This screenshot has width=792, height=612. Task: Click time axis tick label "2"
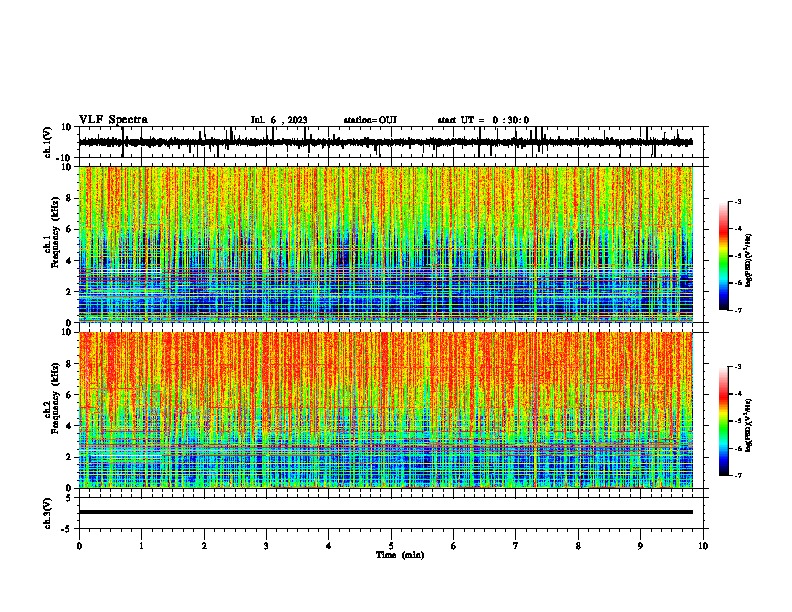click(x=204, y=546)
